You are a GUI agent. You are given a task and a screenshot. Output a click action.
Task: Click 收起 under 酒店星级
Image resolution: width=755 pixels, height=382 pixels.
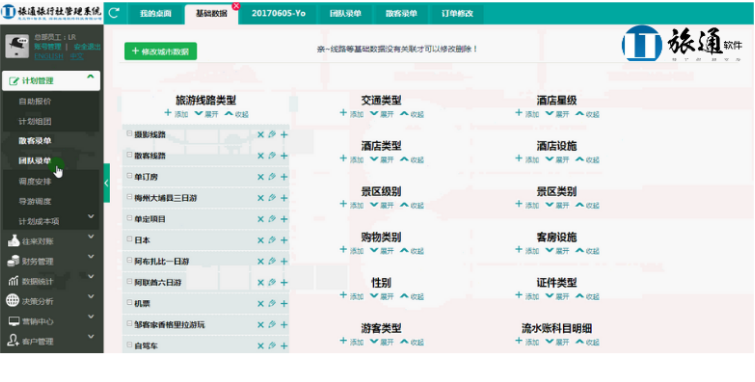point(587,114)
